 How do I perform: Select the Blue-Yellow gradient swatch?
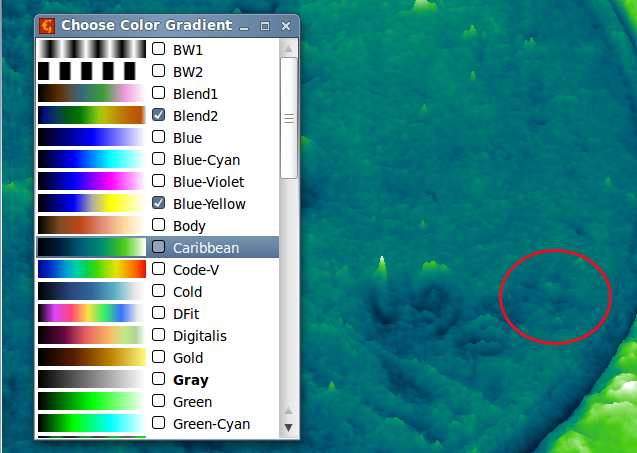(92, 203)
